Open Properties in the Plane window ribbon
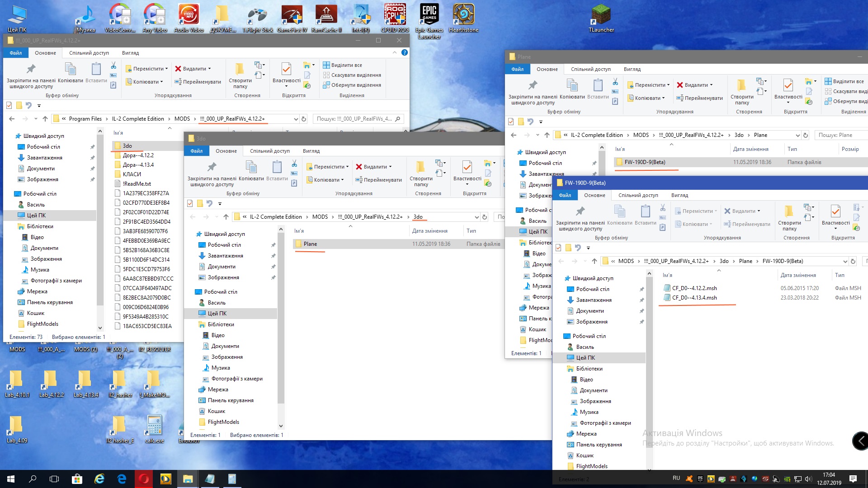Viewport: 868px width, 488px height. click(x=788, y=86)
